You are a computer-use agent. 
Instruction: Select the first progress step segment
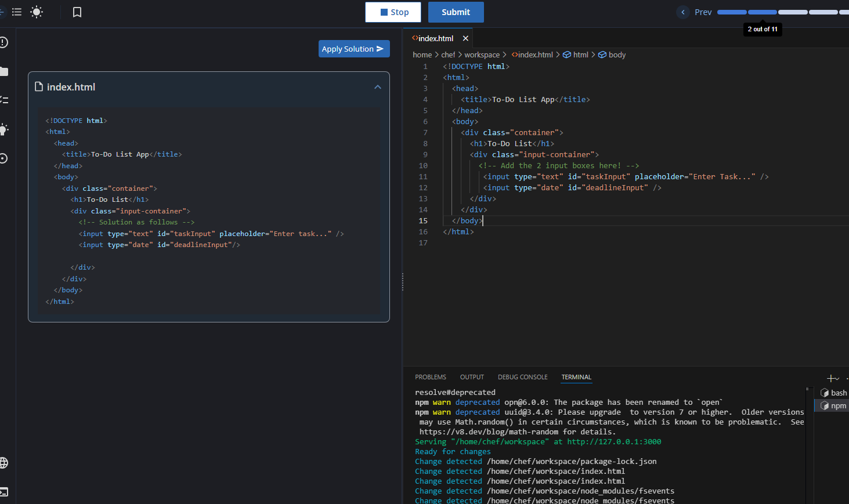pyautogui.click(x=732, y=12)
